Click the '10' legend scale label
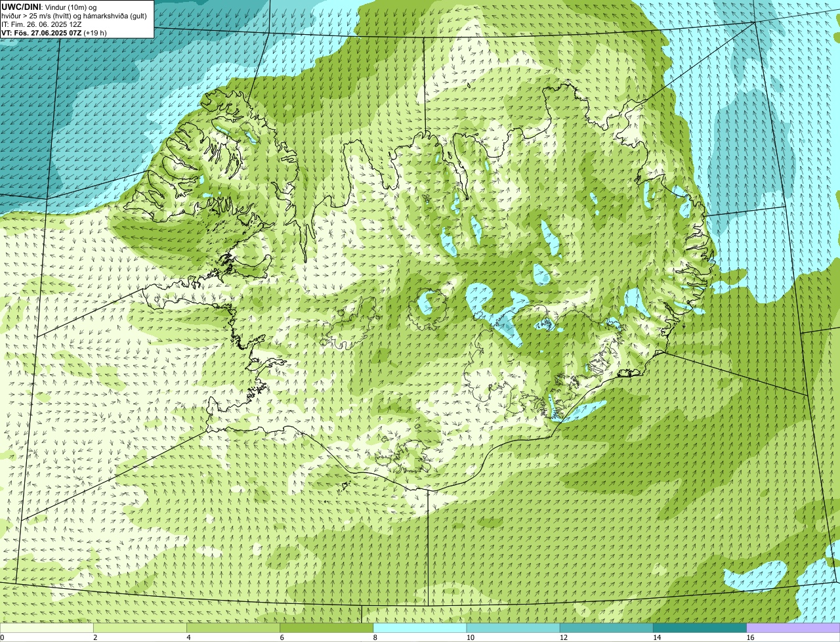The width and height of the screenshot is (840, 642). tap(470, 637)
